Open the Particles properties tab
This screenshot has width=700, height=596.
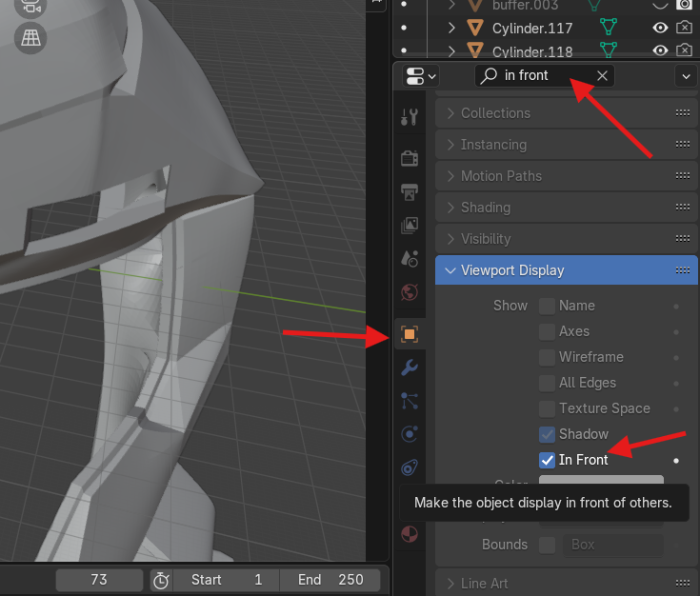coord(410,401)
